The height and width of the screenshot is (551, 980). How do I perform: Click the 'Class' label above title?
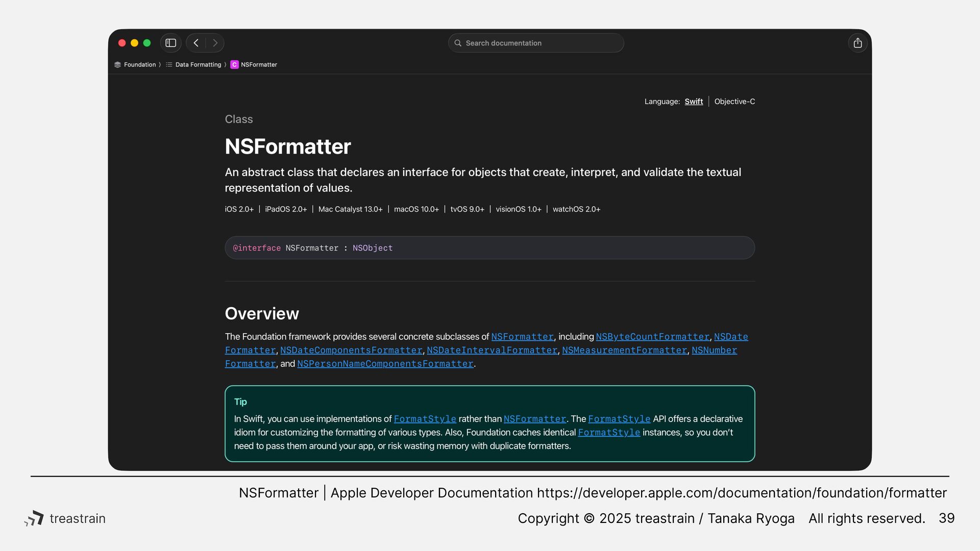pos(239,119)
